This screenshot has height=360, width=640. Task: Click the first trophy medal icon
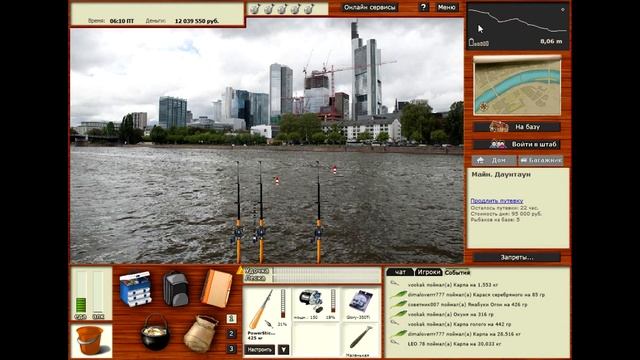tap(255, 9)
